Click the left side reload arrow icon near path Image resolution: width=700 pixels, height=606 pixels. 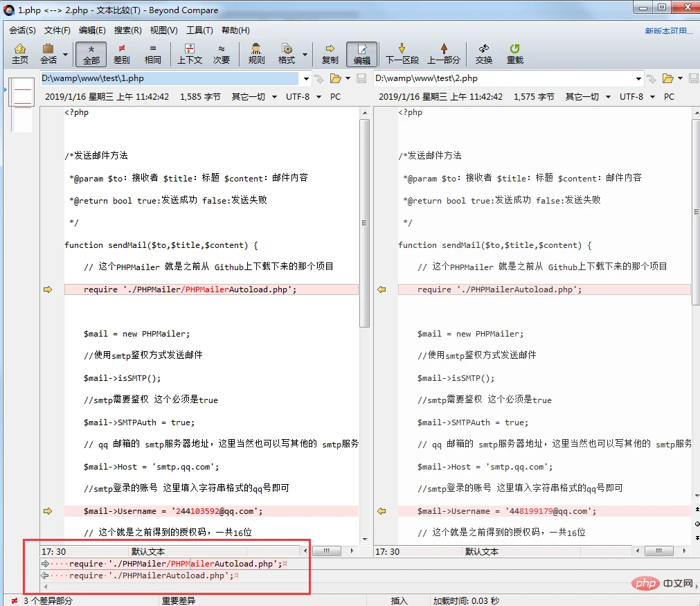pos(318,79)
